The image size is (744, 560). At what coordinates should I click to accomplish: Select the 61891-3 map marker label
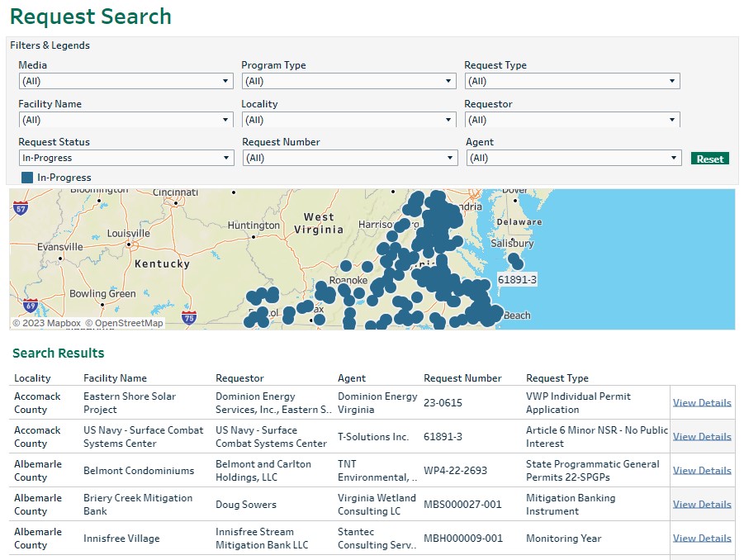tap(517, 279)
